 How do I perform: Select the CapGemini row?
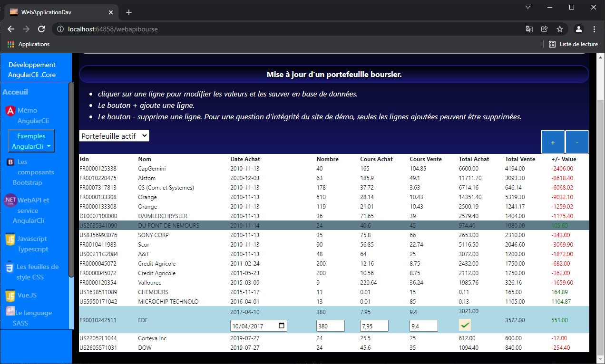click(x=334, y=169)
